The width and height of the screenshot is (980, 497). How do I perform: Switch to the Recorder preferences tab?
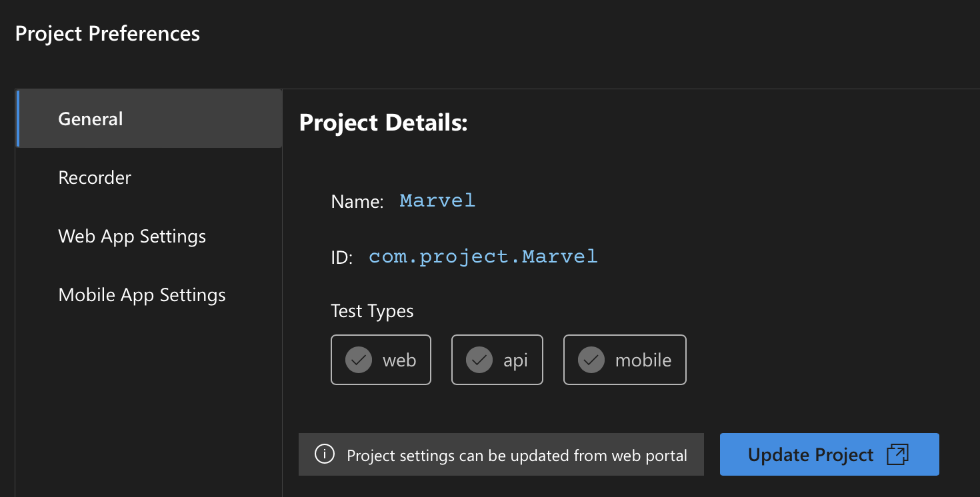[x=149, y=177]
